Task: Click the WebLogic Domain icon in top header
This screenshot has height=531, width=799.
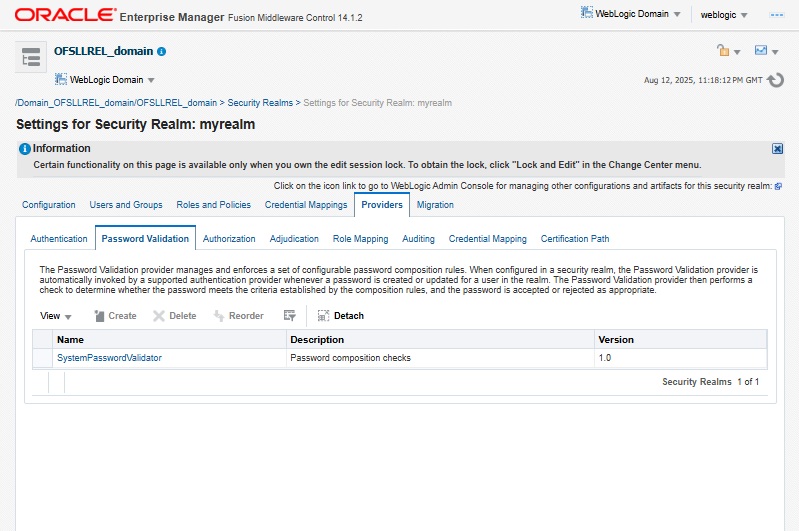Action: [x=587, y=13]
